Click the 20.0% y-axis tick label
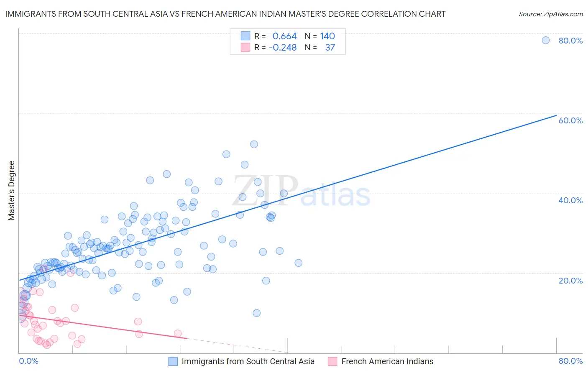The width and height of the screenshot is (588, 373). tap(570, 281)
